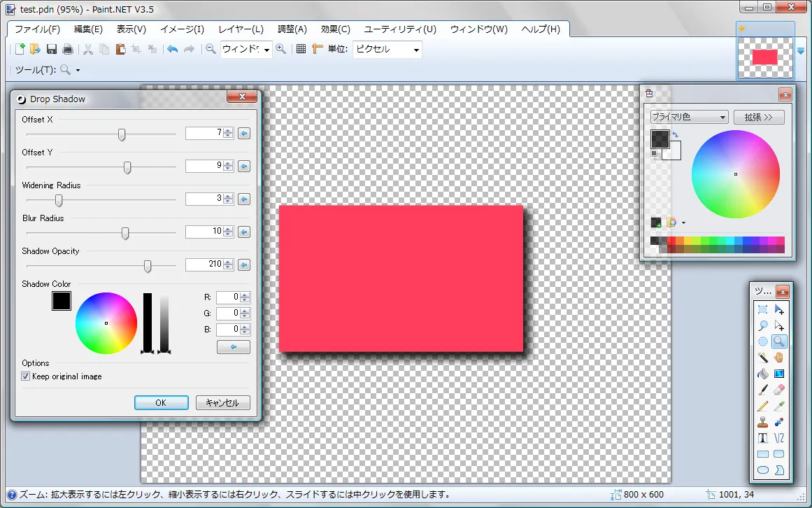Viewport: 812px width, 508px height.
Task: Click the Offset X value field
Action: pyautogui.click(x=204, y=133)
